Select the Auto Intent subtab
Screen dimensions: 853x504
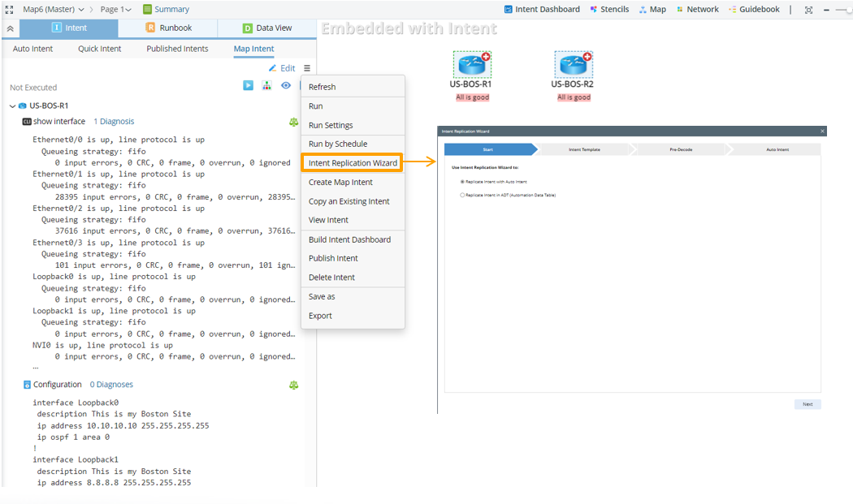coord(32,49)
